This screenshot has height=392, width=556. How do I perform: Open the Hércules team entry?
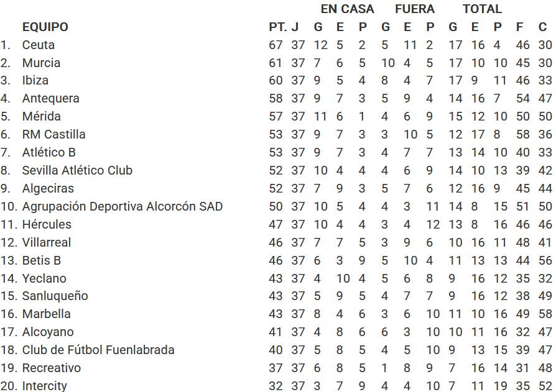(47, 224)
